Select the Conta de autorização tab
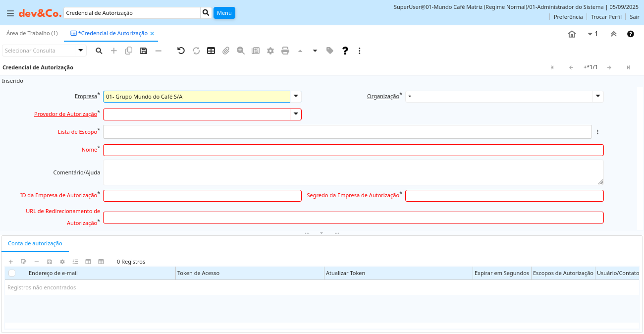The height and width of the screenshot is (334, 644). pyautogui.click(x=35, y=243)
